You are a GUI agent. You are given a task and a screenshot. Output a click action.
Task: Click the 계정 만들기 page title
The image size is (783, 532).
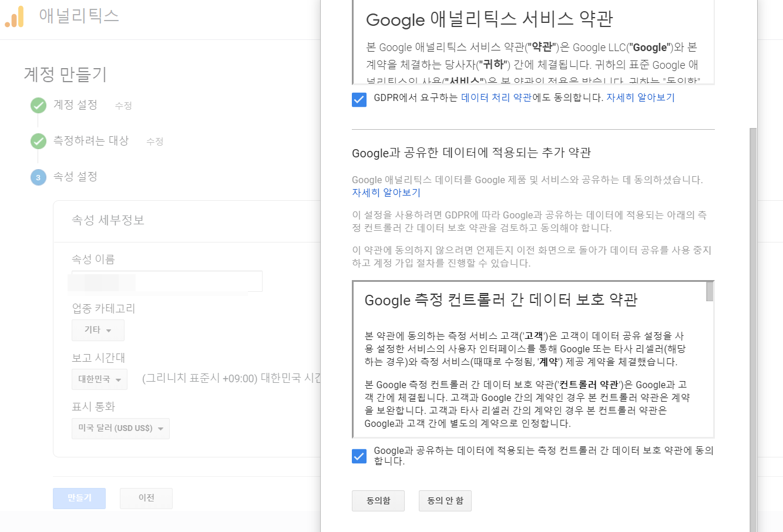tap(65, 75)
